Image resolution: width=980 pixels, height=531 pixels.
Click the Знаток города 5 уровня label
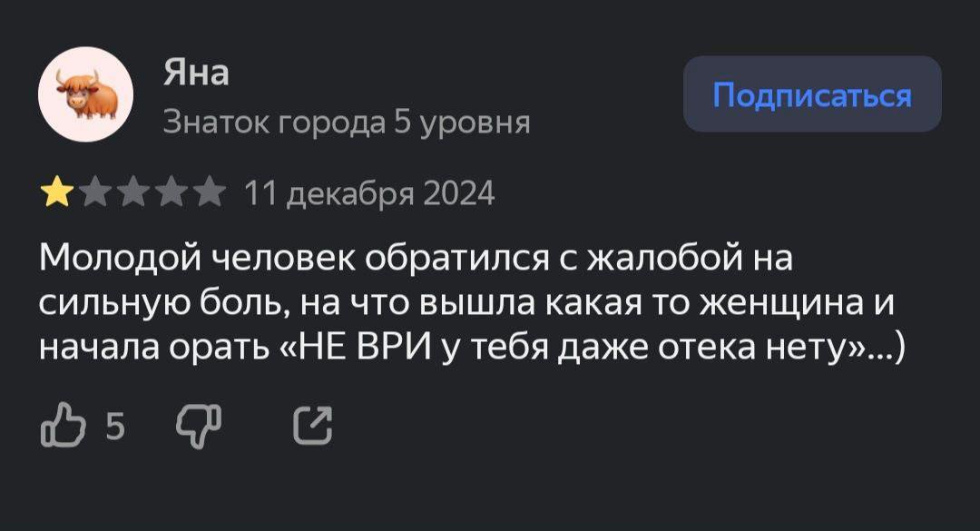[346, 122]
